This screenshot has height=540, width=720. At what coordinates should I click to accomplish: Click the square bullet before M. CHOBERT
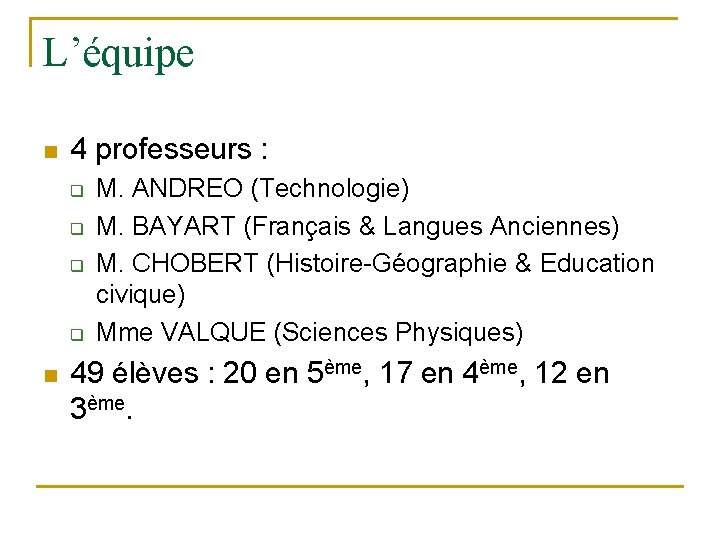click(x=77, y=265)
